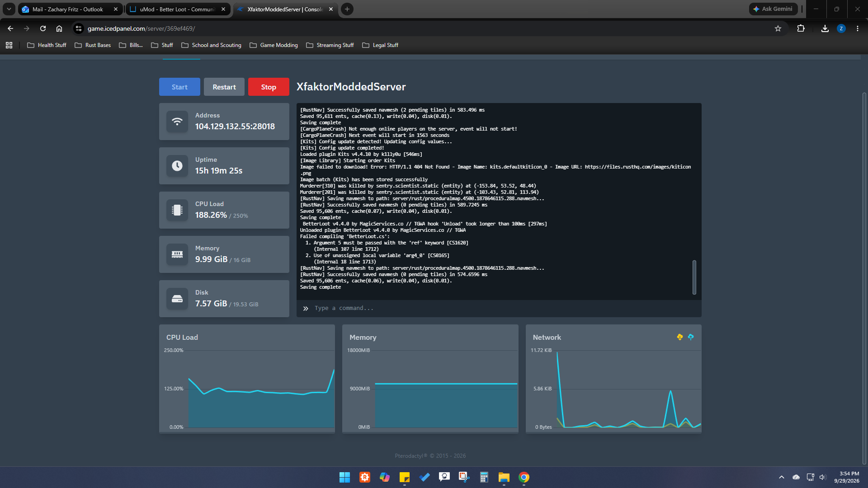Open the browser extensions menu

point(801,28)
